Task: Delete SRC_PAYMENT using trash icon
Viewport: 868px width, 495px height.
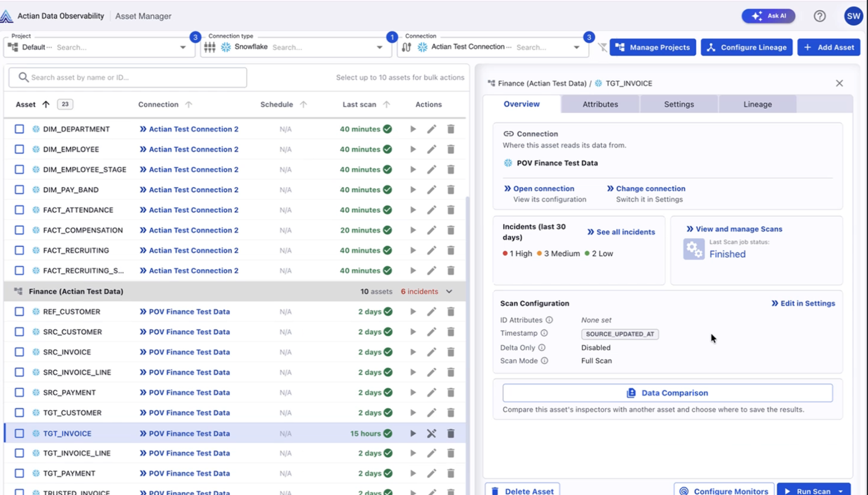Action: point(451,393)
